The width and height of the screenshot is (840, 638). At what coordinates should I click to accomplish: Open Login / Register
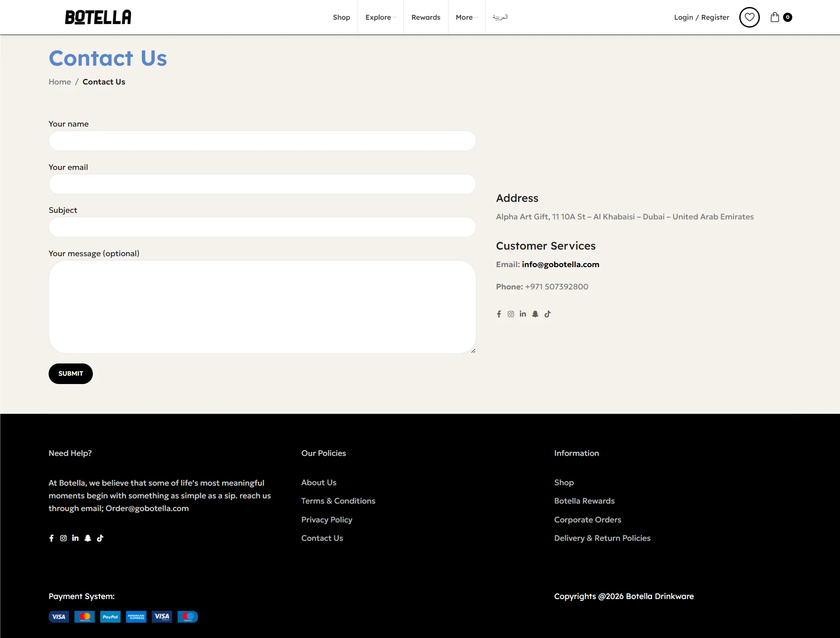(x=702, y=18)
